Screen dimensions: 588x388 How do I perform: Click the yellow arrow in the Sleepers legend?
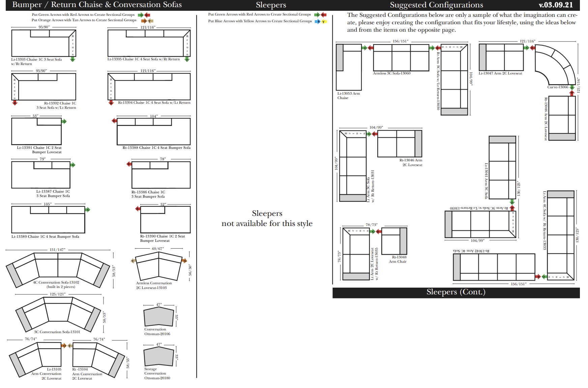click(324, 22)
